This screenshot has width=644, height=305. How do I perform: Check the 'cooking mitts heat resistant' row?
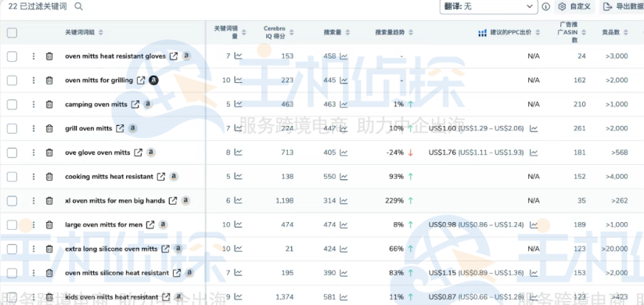12,177
